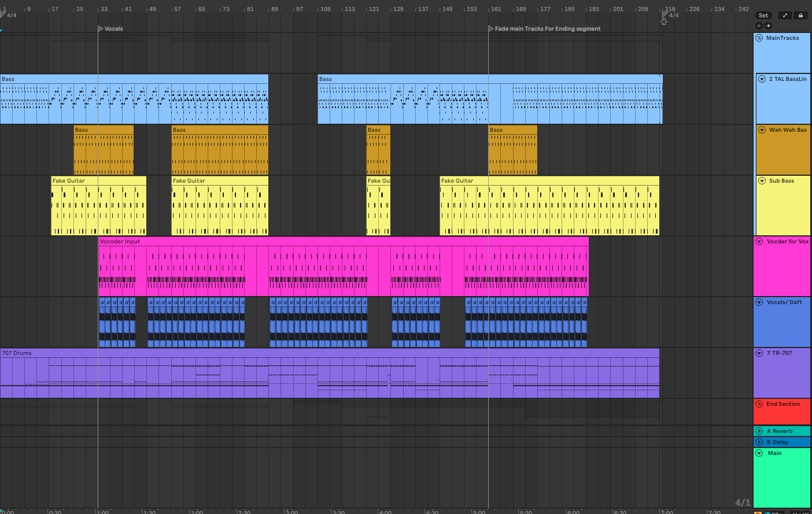Image resolution: width=812 pixels, height=514 pixels.
Task: Click the MainTracks track name
Action: pos(783,38)
